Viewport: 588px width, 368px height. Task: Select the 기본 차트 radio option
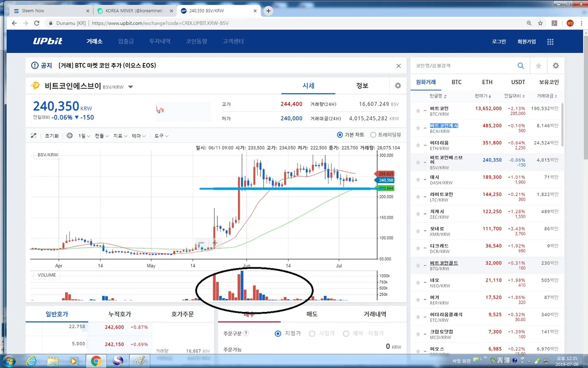coord(340,135)
